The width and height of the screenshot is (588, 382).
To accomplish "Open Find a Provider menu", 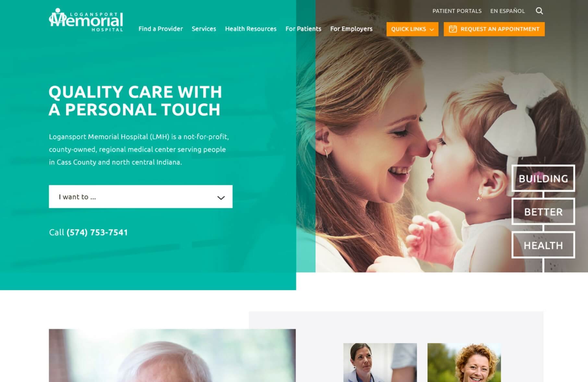I will tap(161, 29).
